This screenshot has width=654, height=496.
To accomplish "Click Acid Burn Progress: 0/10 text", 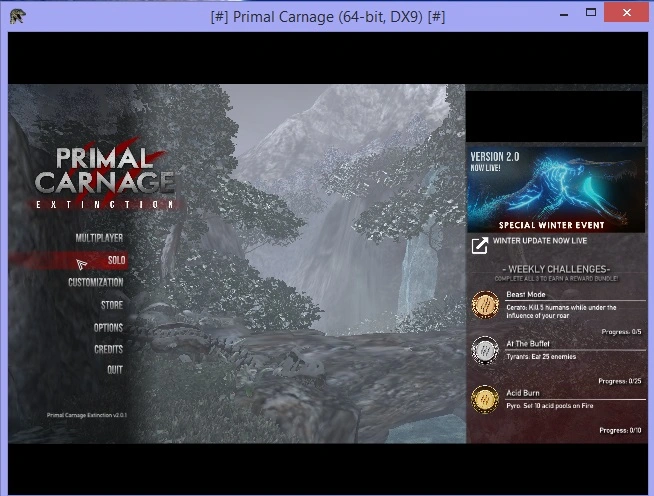I will (x=620, y=431).
